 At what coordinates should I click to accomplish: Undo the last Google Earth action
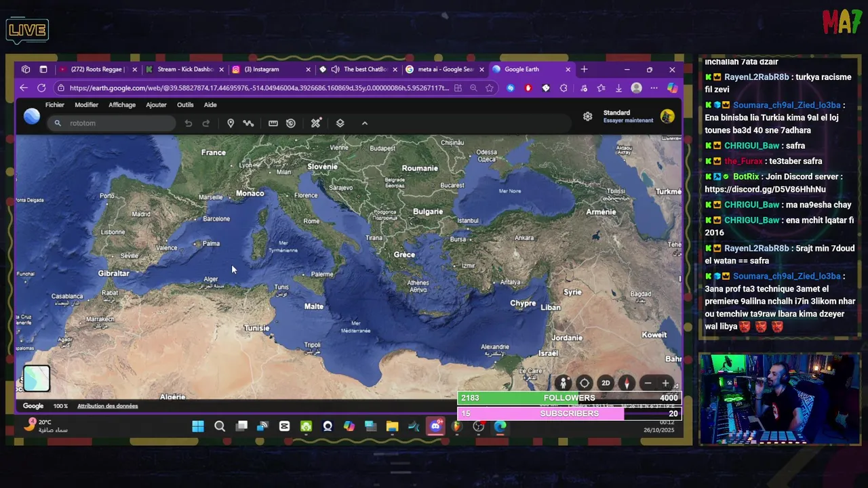189,123
